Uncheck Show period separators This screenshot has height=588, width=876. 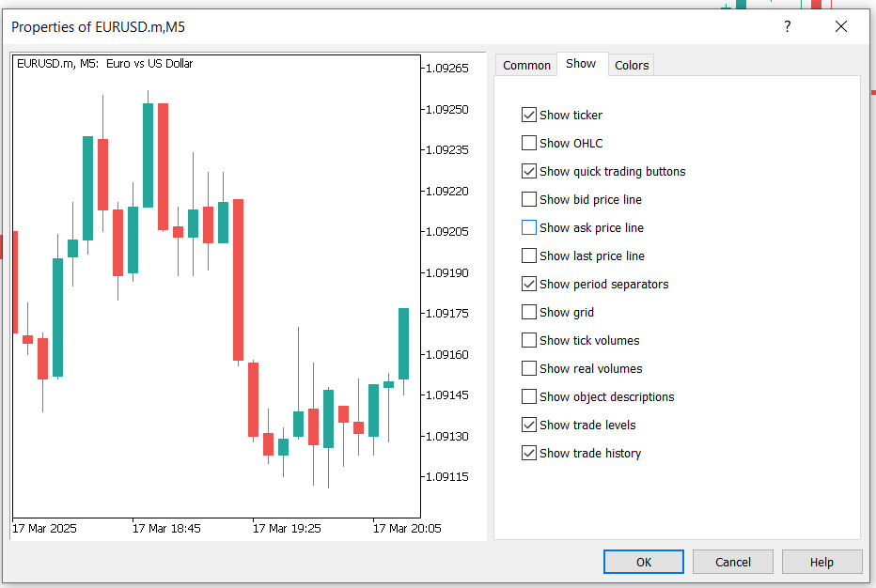[x=529, y=285]
